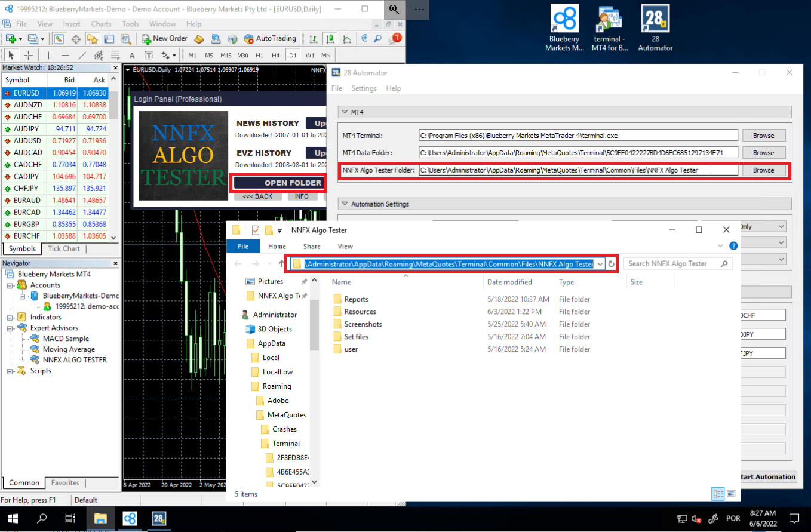Switch chart to bar chart icon
The width and height of the screenshot is (811, 532).
coord(314,39)
